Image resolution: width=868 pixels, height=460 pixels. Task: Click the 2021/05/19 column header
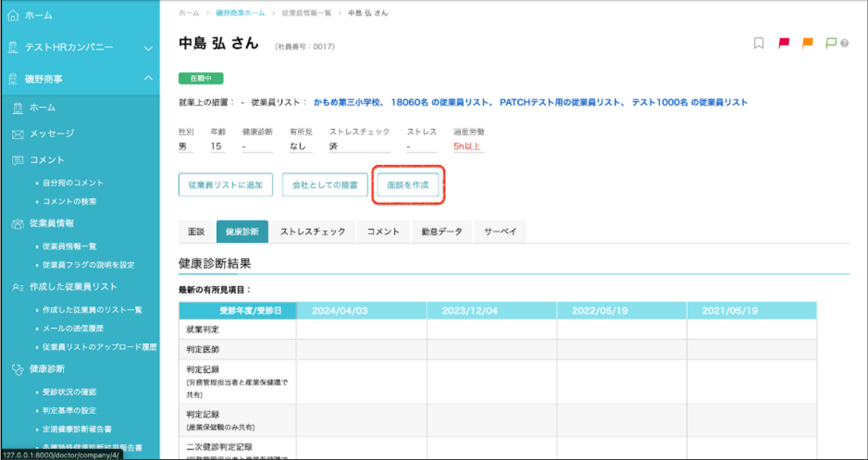point(752,311)
